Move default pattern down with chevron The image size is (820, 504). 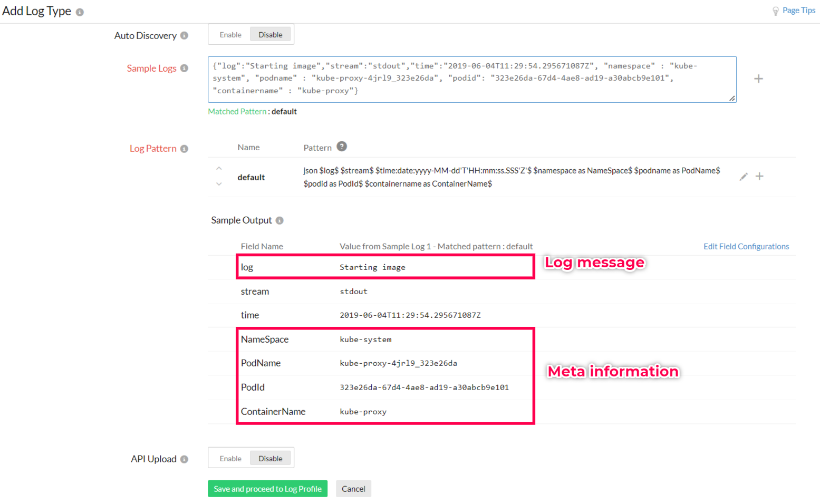click(219, 184)
